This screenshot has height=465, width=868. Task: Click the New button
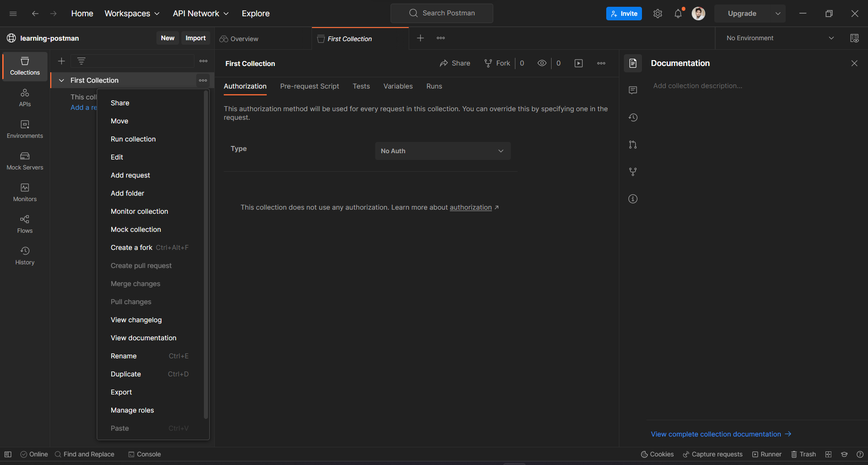point(168,38)
